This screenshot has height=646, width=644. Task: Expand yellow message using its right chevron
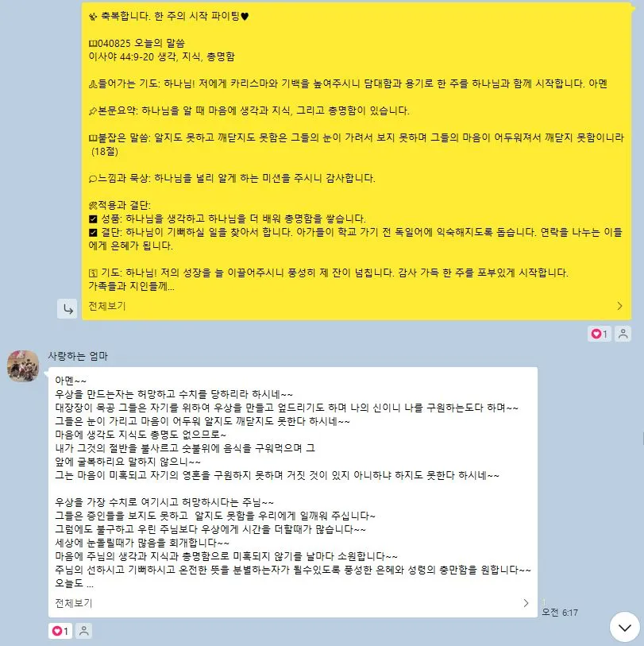[x=619, y=306]
